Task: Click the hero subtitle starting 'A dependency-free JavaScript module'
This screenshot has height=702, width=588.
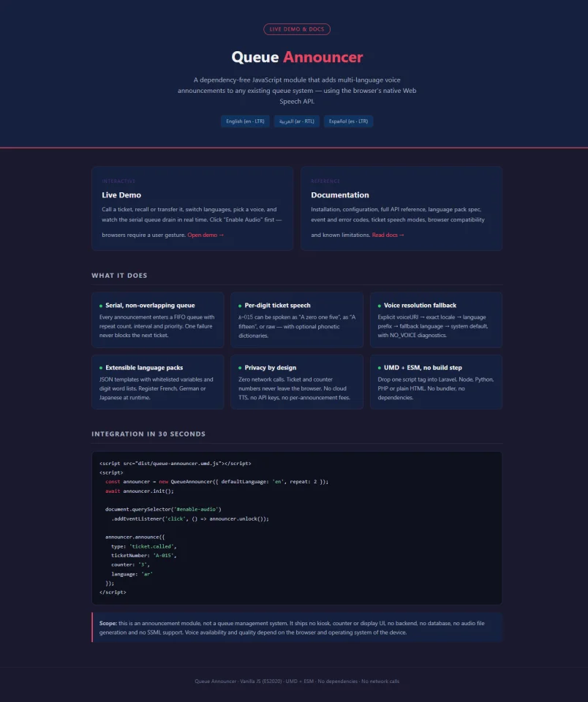Action: point(297,91)
